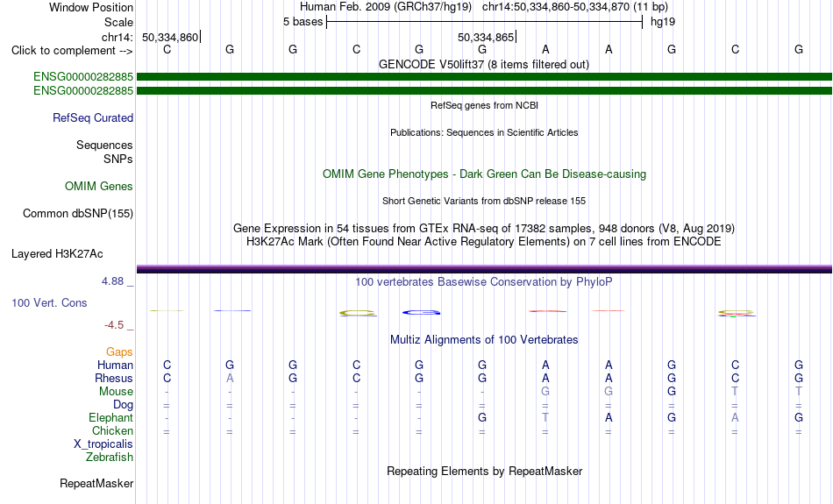The width and height of the screenshot is (833, 504).
Task: Select the Elephant species row label
Action: tap(110, 418)
